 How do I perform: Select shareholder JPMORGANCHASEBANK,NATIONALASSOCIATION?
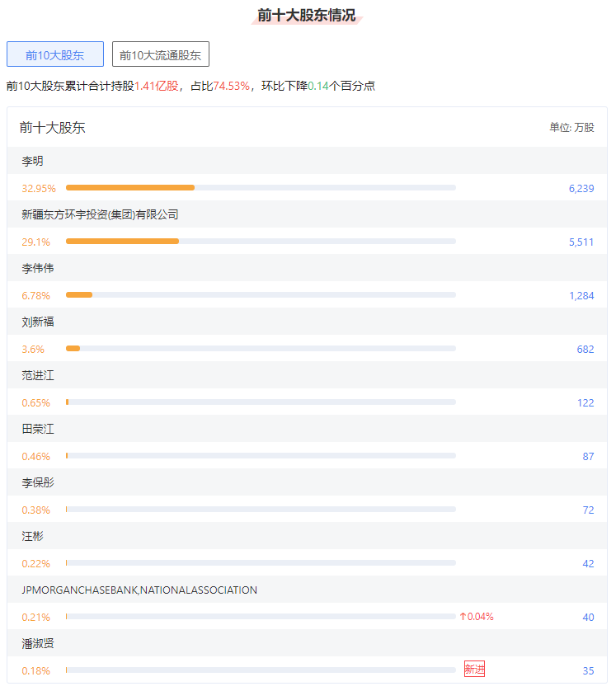[x=139, y=590]
